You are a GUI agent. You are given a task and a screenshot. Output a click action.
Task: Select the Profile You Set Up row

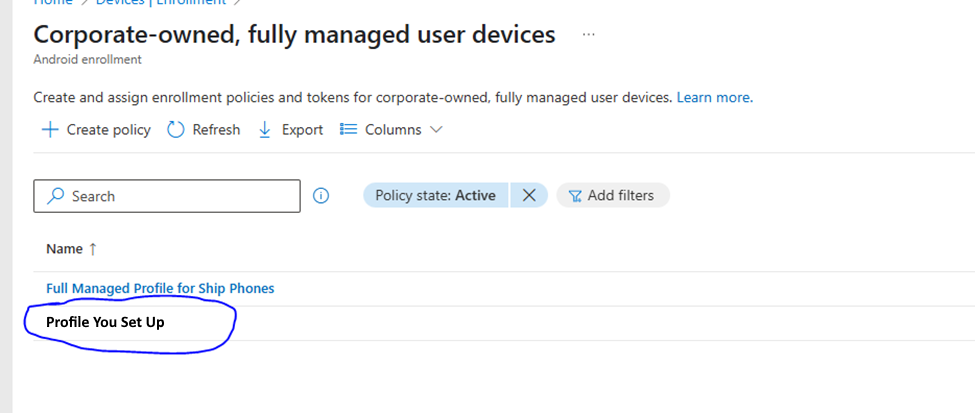click(x=105, y=322)
